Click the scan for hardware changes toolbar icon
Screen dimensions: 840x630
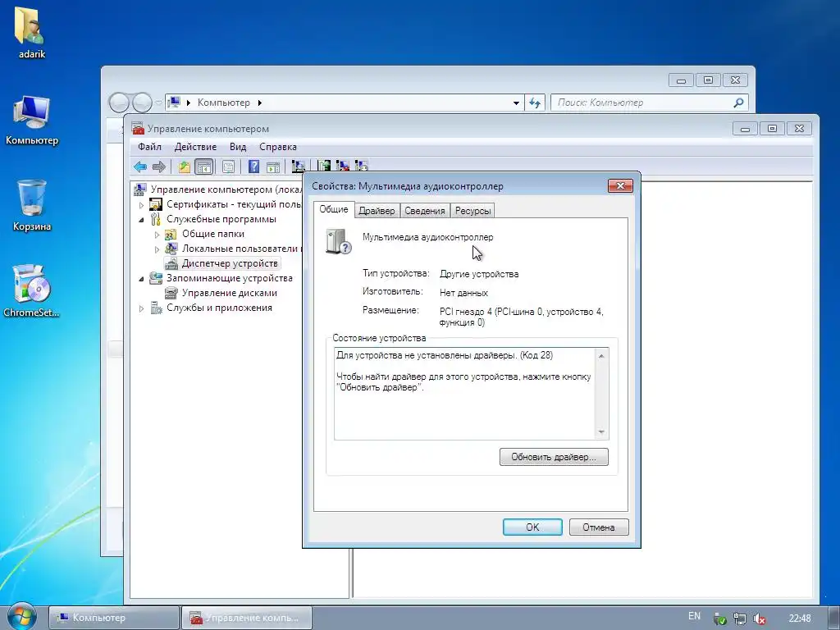pyautogui.click(x=299, y=167)
